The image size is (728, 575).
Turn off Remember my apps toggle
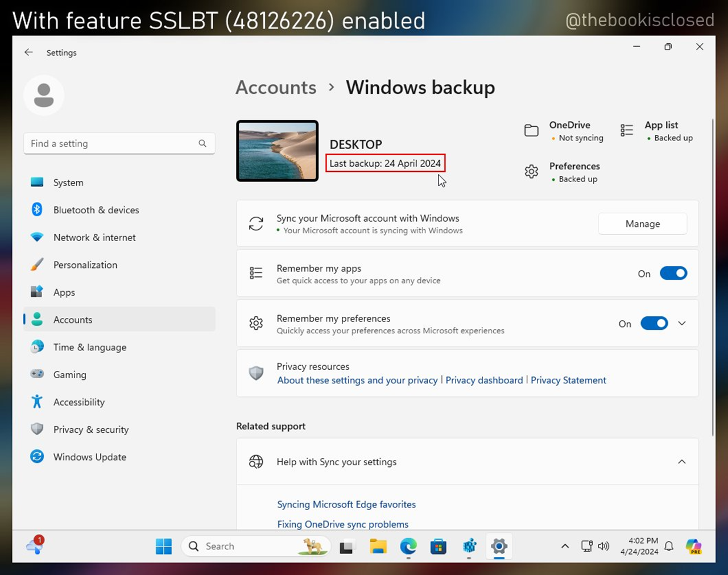673,274
